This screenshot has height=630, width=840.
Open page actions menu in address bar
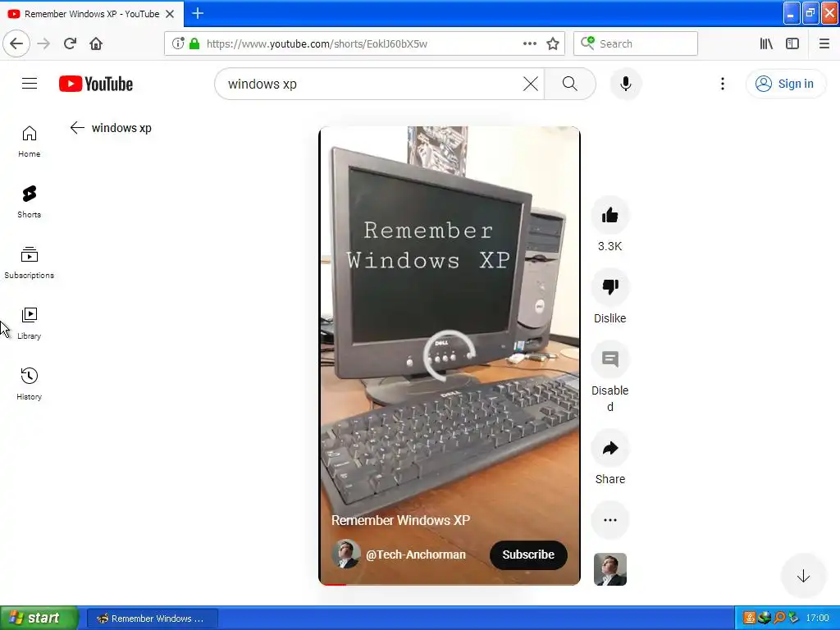click(x=529, y=43)
